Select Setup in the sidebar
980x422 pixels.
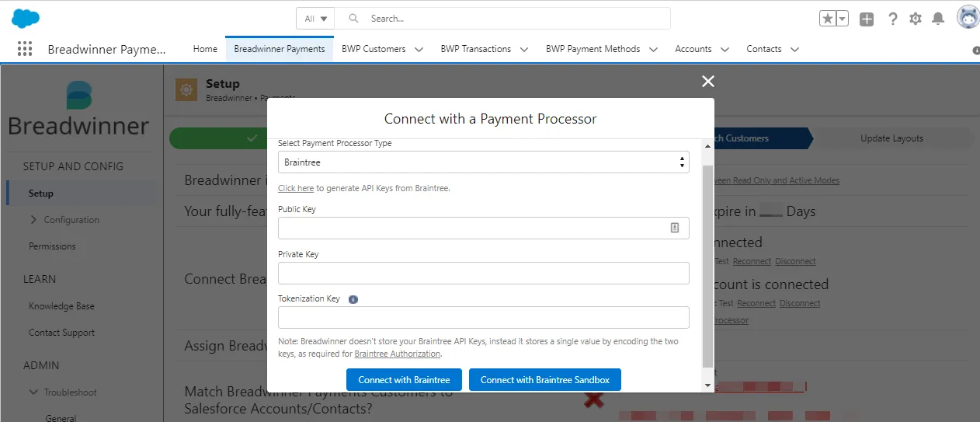[41, 194]
